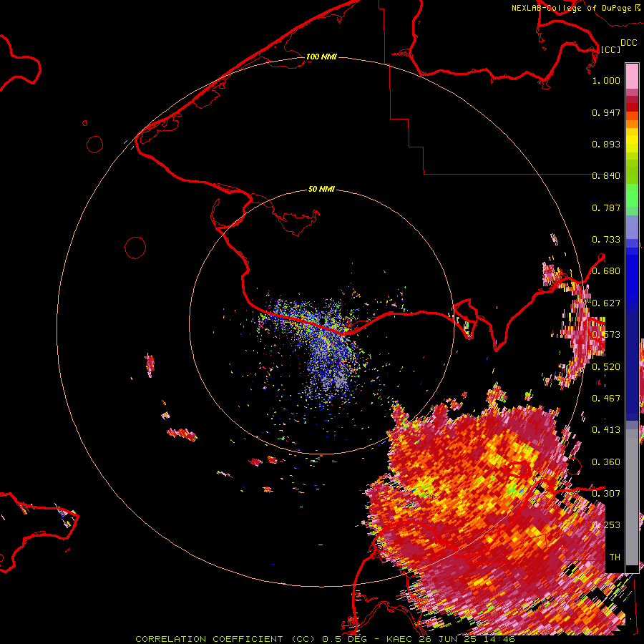Click the 100 NMI range ring label
Screen dimensions: 644x644
click(x=321, y=57)
